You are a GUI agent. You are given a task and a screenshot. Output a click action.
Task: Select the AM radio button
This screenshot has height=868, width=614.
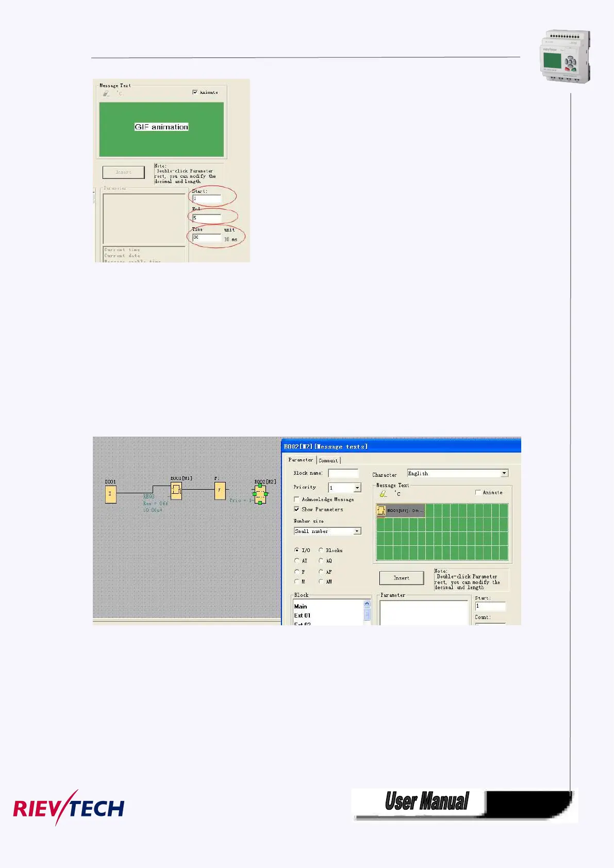tap(321, 581)
